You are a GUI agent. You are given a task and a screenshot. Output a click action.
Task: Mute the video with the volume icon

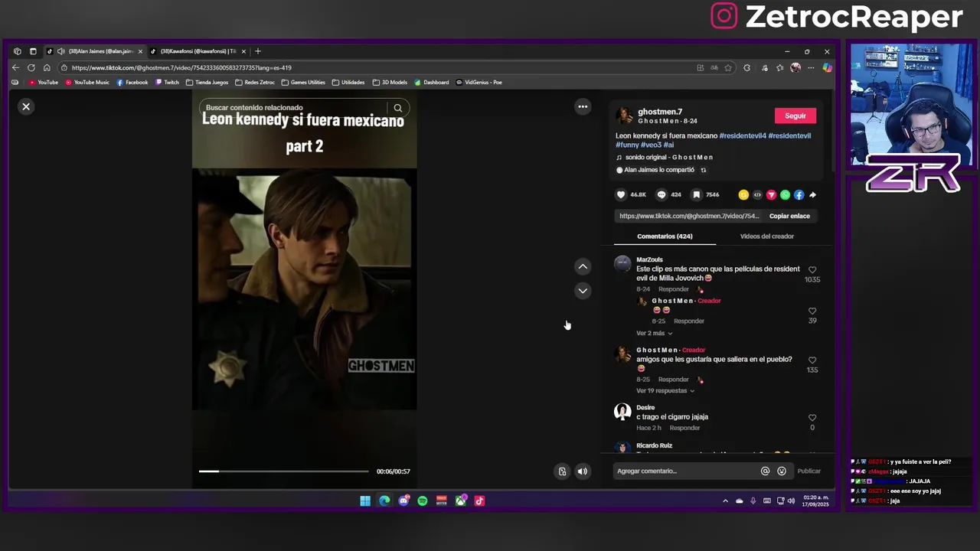pos(583,471)
